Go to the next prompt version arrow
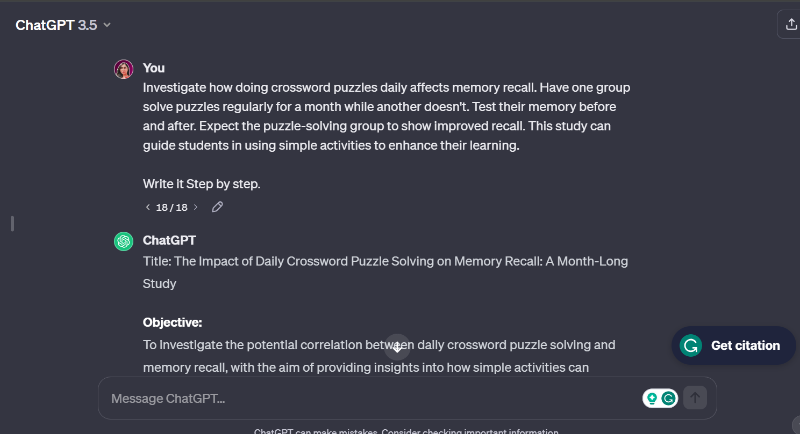 point(195,207)
